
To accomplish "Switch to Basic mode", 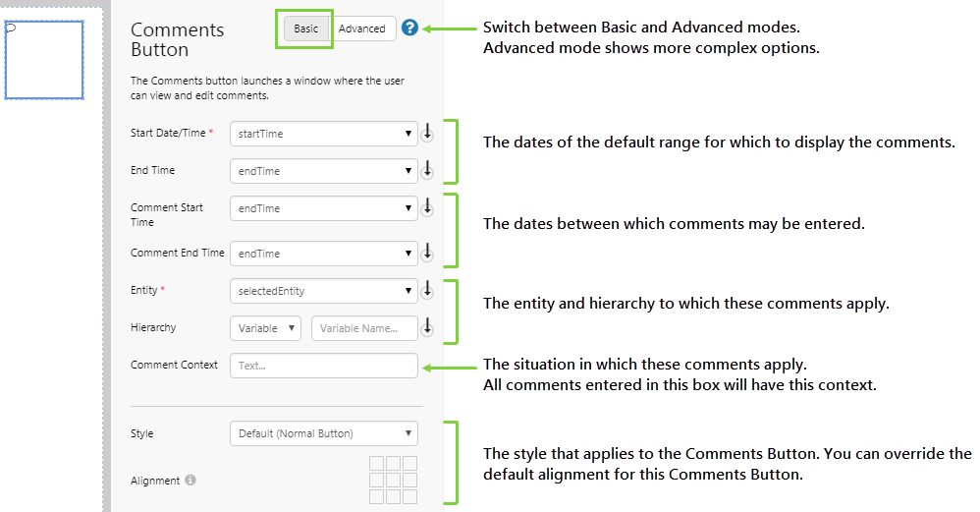I will pyautogui.click(x=306, y=28).
